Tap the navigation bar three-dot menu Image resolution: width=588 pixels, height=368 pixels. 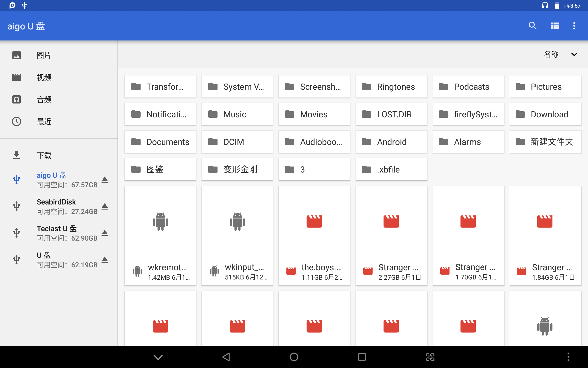pos(568,357)
